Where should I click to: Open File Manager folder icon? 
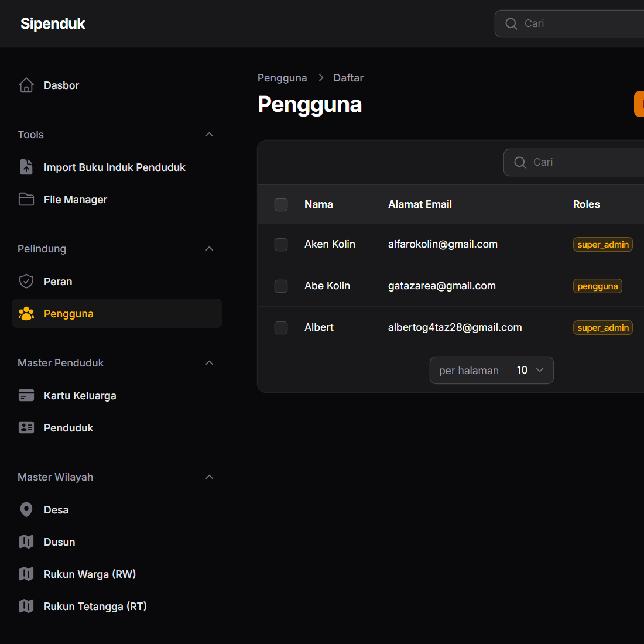coord(26,200)
